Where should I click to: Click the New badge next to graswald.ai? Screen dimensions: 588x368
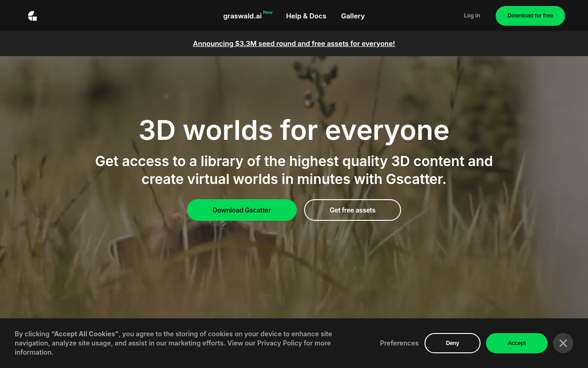267,12
